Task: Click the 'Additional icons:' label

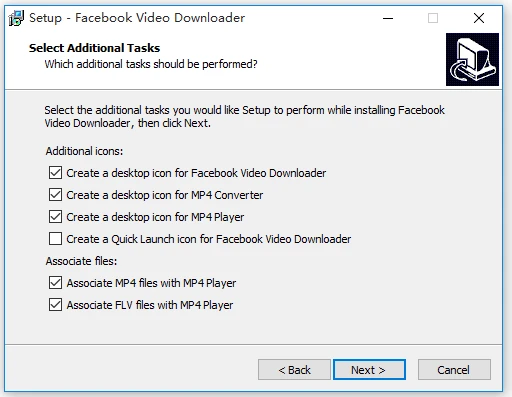Action: [x=84, y=151]
